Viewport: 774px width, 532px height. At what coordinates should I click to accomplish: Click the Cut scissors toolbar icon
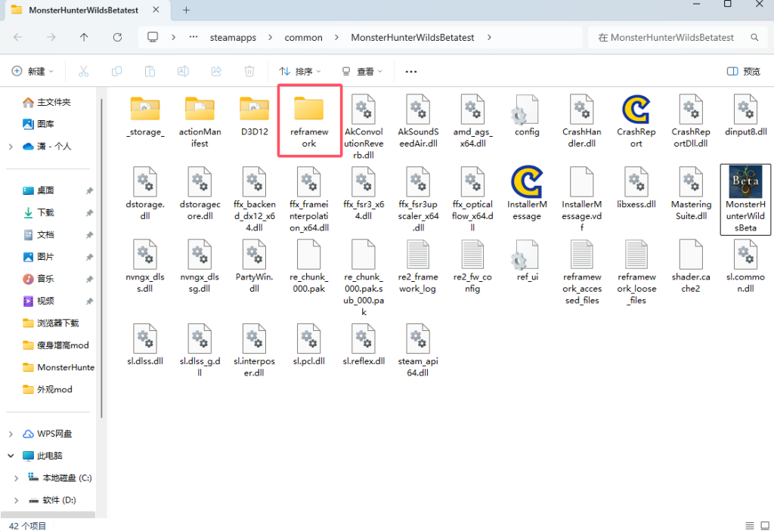coord(83,72)
